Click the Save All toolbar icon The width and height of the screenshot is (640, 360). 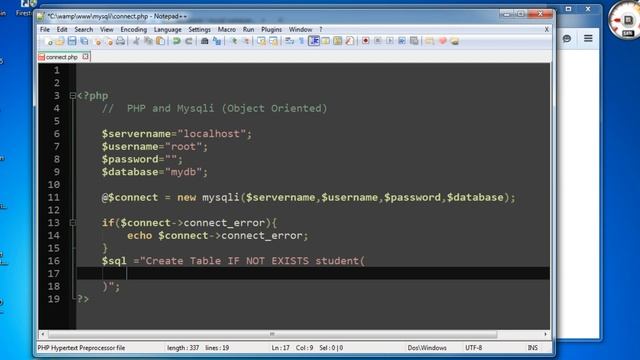pos(84,41)
